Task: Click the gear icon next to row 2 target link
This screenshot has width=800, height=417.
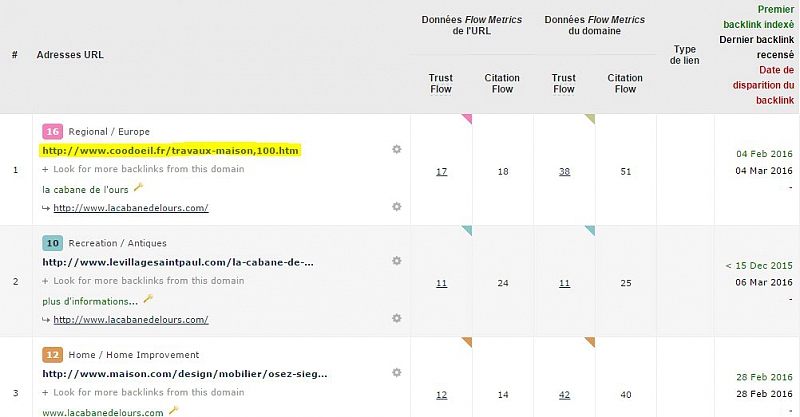Action: [x=397, y=319]
